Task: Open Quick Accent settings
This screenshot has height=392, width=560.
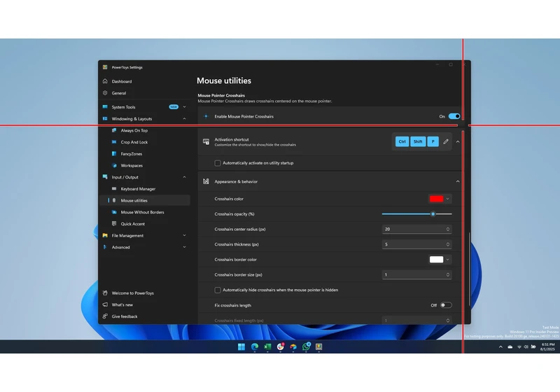Action: [x=133, y=224]
